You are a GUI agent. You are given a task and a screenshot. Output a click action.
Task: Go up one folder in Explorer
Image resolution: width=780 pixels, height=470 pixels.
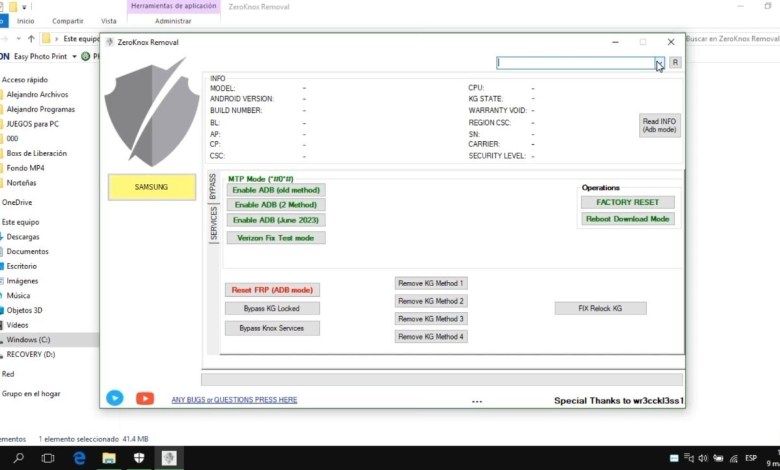pyautogui.click(x=31, y=39)
